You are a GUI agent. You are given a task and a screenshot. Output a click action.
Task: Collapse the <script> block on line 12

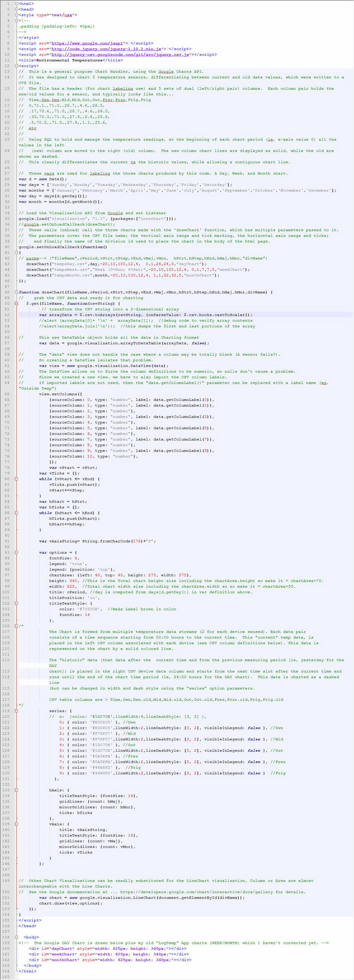[x=16, y=66]
